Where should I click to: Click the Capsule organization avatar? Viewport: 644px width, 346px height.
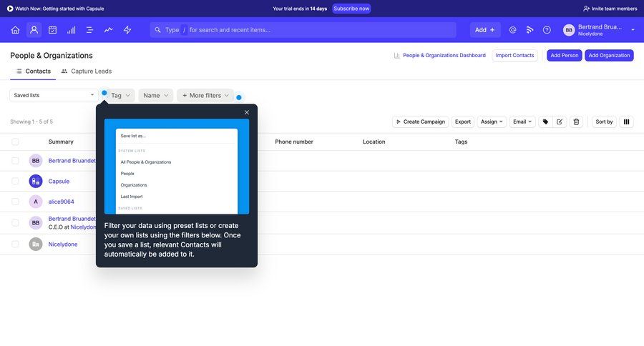tap(36, 181)
